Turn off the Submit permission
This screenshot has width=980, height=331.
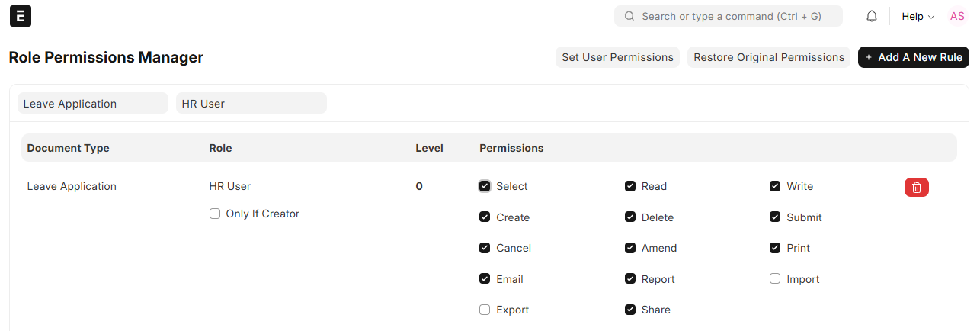(x=775, y=217)
